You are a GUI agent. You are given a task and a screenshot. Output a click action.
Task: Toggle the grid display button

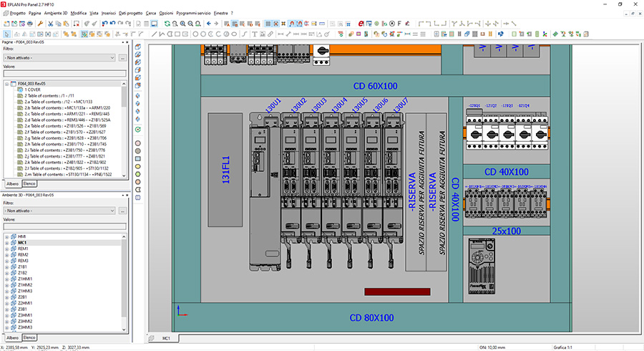tap(269, 24)
